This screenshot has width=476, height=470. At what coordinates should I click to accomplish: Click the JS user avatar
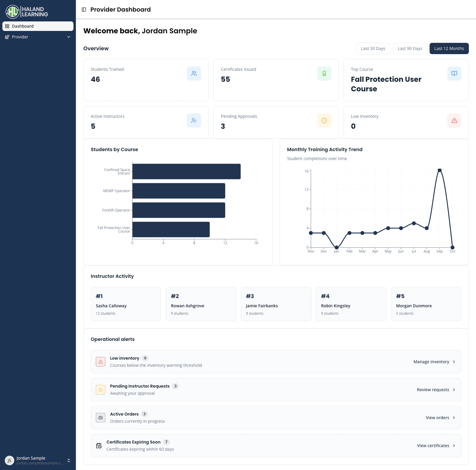coord(10,460)
